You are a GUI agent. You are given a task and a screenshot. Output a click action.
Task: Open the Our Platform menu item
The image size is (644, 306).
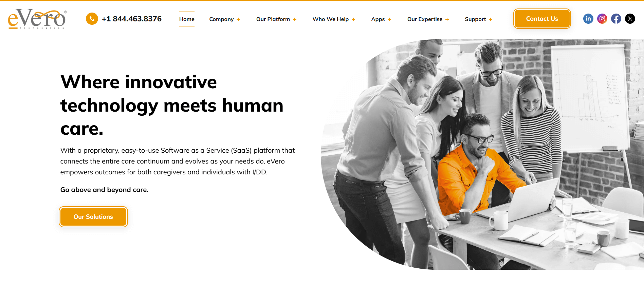point(273,19)
